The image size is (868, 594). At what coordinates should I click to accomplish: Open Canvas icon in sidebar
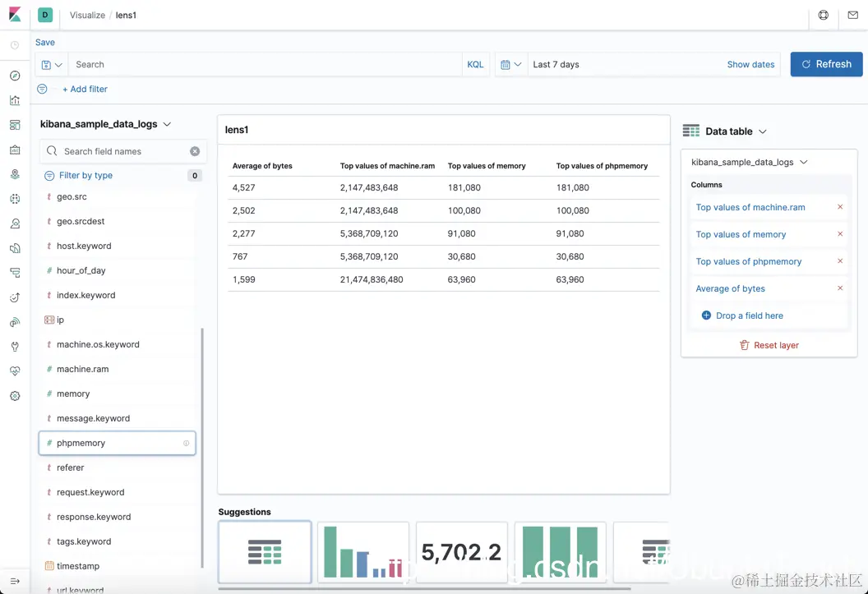coord(15,150)
